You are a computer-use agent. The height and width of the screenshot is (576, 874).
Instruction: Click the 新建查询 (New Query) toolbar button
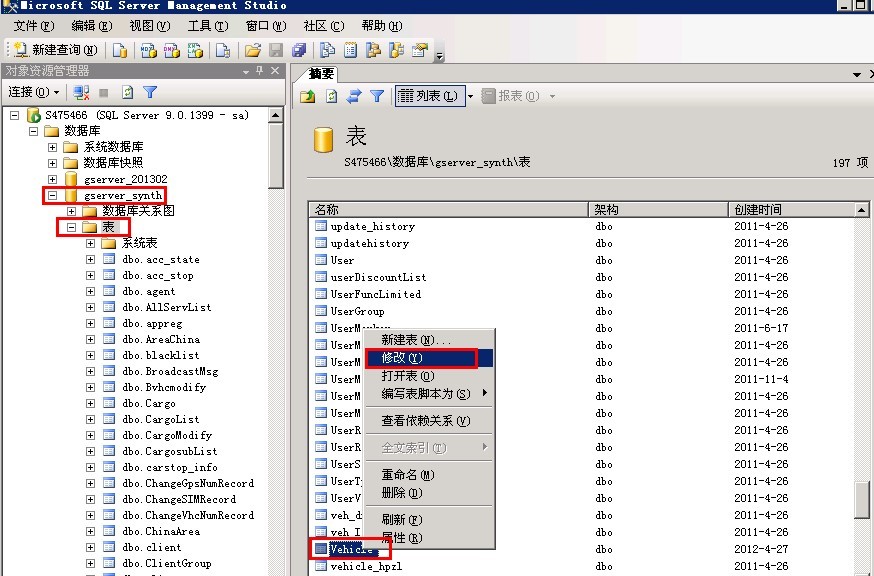pyautogui.click(x=56, y=50)
